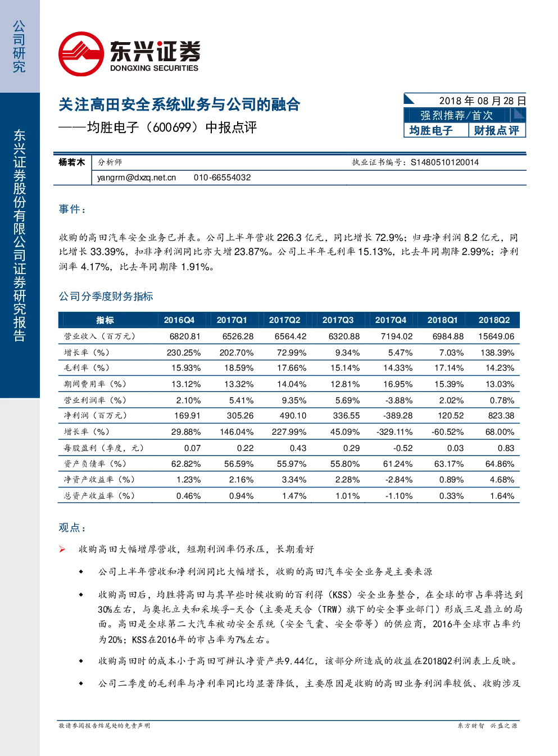This screenshot has height=756, width=558.
Task: Click growth value 227.99%
Action: [289, 432]
